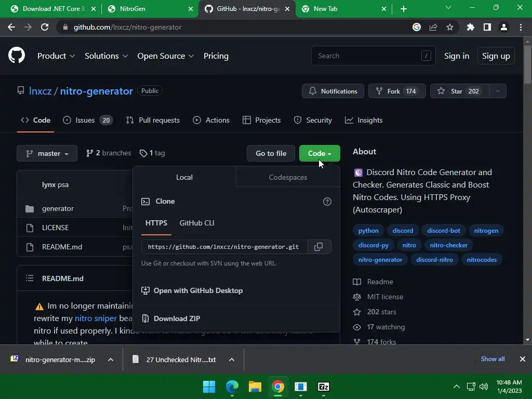Open the GitHub logo home link
The height and width of the screenshot is (399, 532).
pyautogui.click(x=17, y=56)
